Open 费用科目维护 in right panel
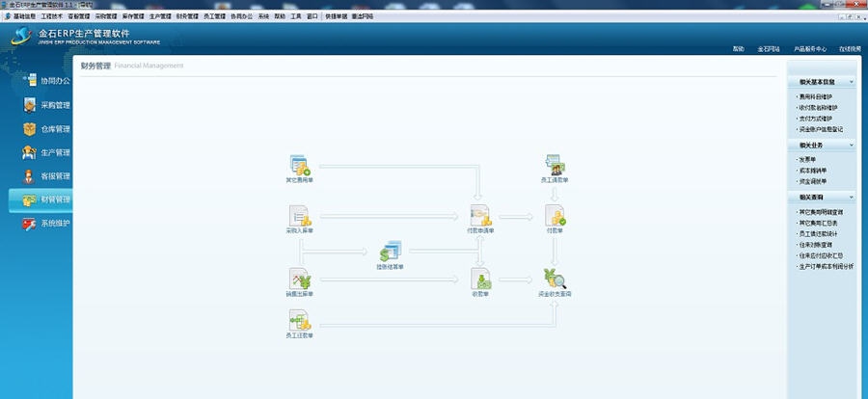This screenshot has width=868, height=399. (815, 96)
